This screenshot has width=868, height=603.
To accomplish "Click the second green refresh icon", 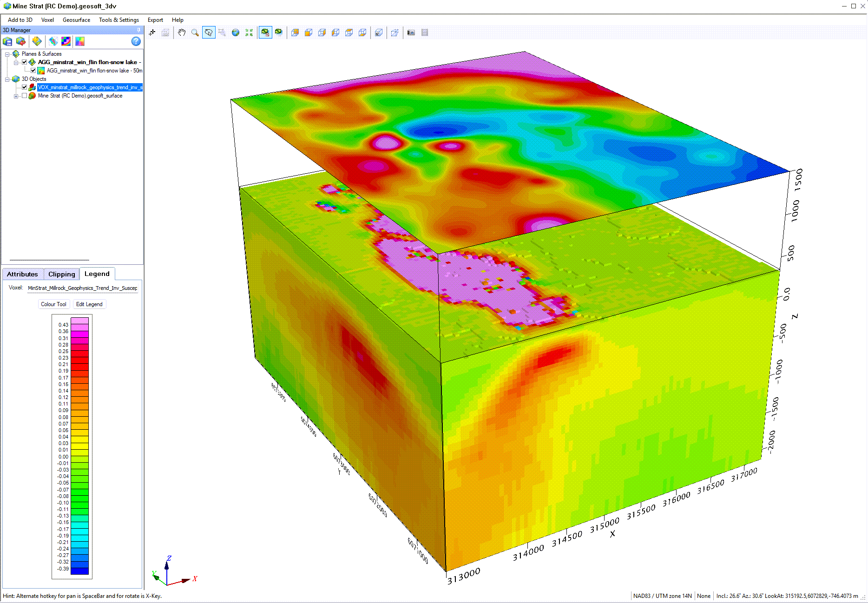I will pyautogui.click(x=278, y=33).
